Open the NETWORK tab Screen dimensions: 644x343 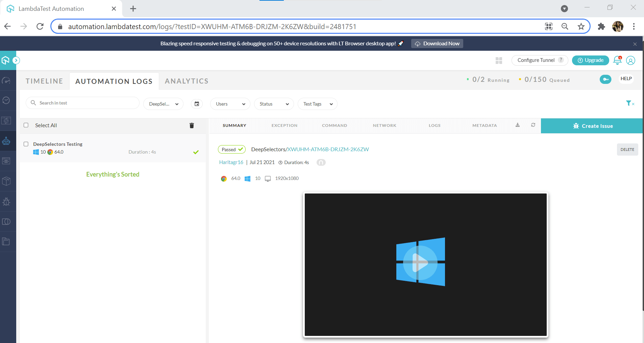pos(385,125)
